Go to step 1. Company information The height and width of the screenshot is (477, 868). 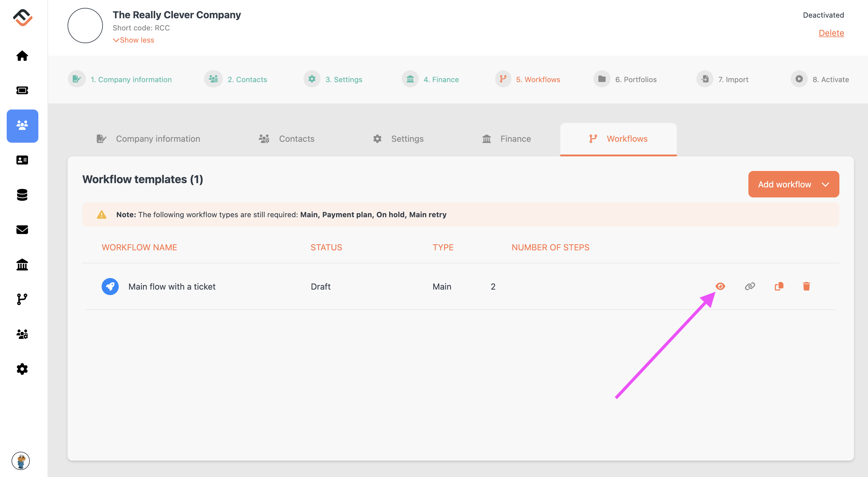[131, 79]
